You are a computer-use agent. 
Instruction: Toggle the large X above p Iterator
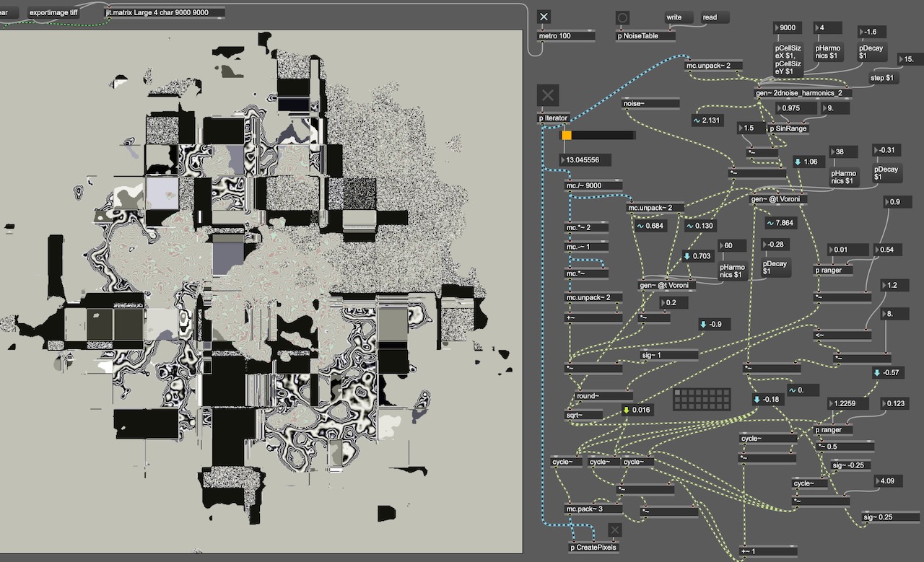coord(548,95)
